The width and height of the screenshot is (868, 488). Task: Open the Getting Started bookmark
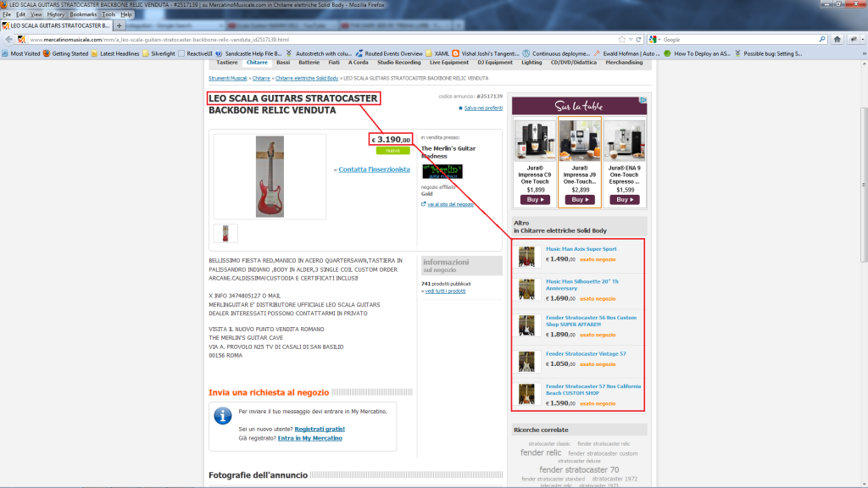(65, 53)
